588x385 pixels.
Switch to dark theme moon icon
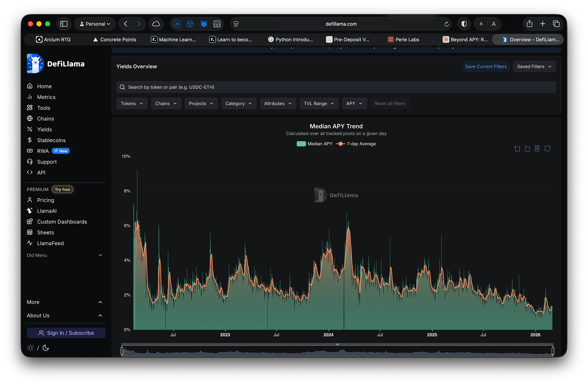[x=46, y=348]
